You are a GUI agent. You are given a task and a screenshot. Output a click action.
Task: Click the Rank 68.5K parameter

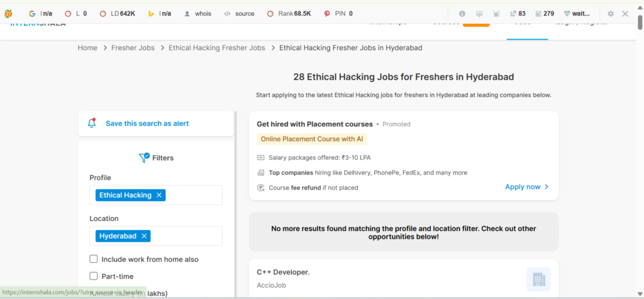pyautogui.click(x=289, y=14)
